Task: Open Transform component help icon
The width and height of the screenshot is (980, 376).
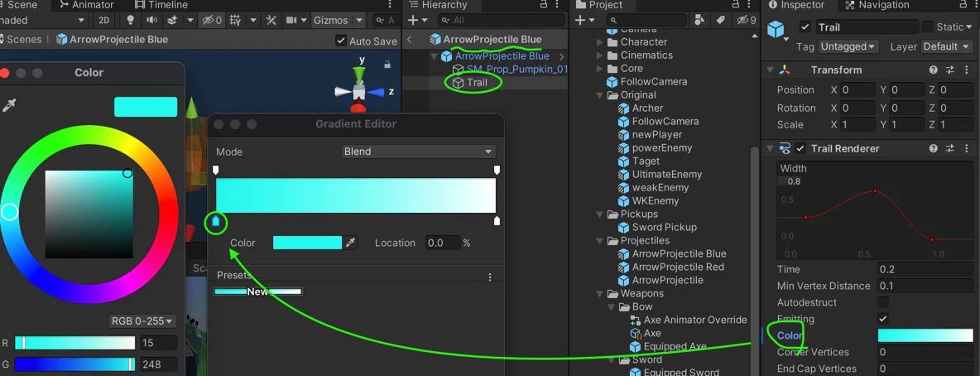Action: (x=933, y=70)
